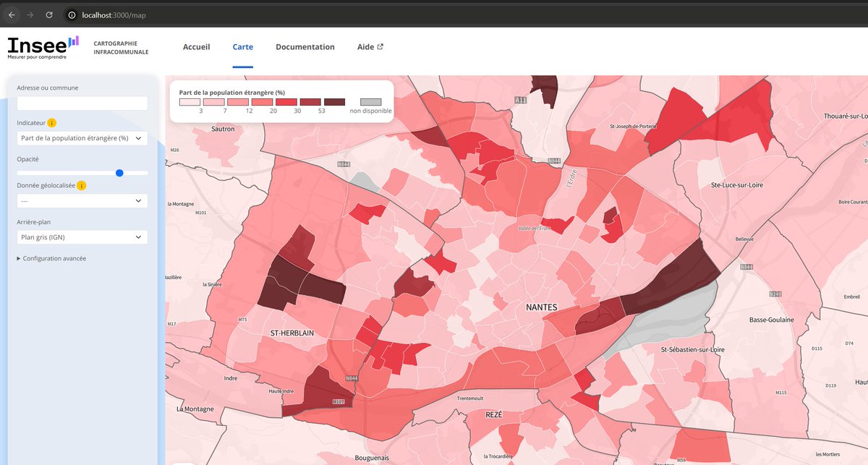Click the Opacité slider handle

[119, 173]
